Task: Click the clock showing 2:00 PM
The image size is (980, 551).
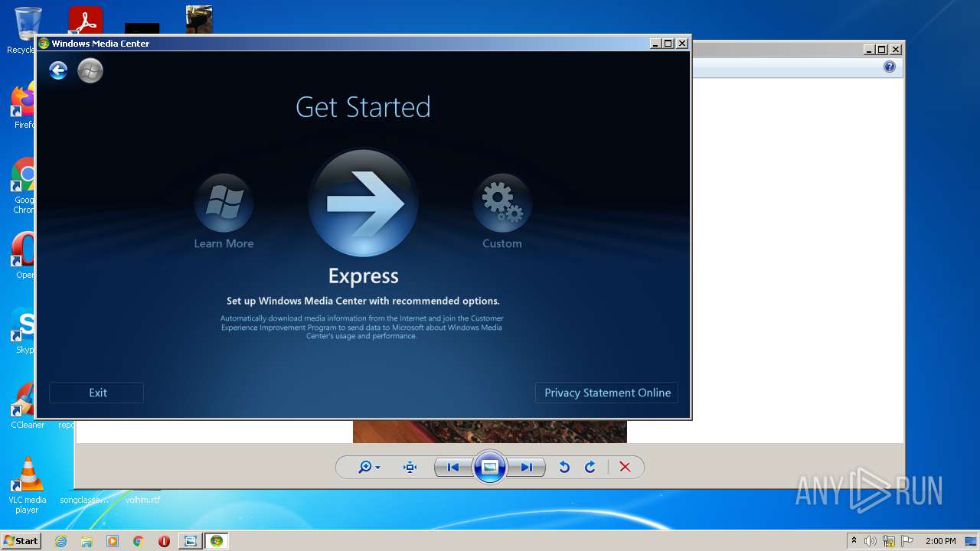Action: pyautogui.click(x=940, y=541)
